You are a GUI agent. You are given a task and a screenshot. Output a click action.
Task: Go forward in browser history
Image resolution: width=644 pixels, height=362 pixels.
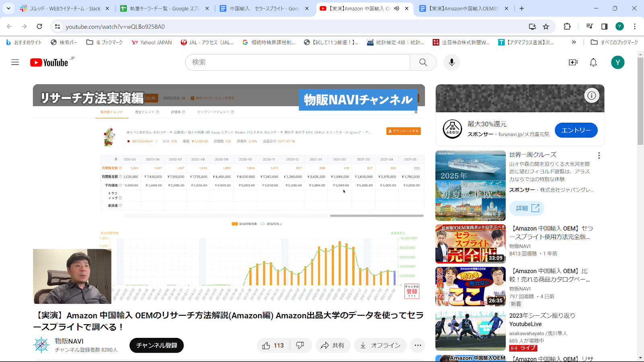click(24, 27)
